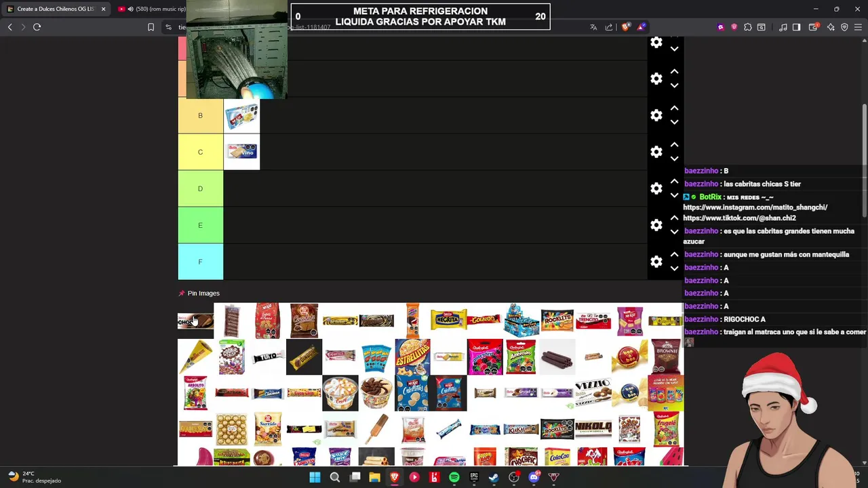Open Windows Start menu
The image size is (868, 488).
tap(315, 477)
